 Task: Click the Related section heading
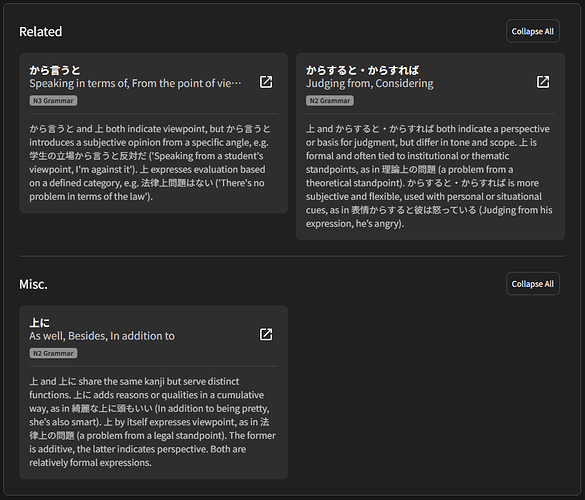pyautogui.click(x=41, y=32)
